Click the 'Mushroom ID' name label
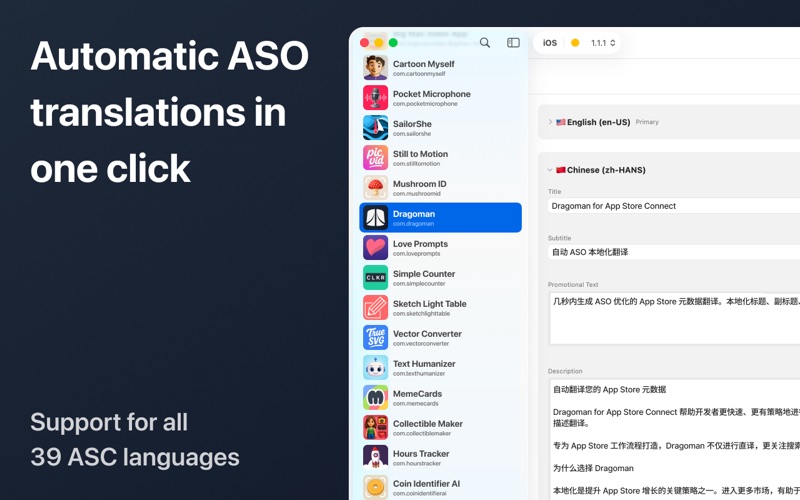This screenshot has width=800, height=500. point(419,184)
